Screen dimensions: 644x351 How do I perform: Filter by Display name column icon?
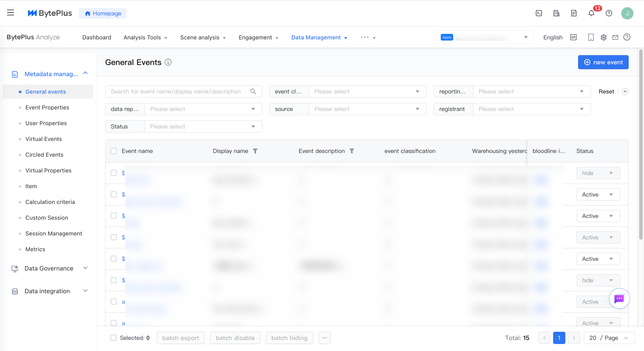coord(255,151)
